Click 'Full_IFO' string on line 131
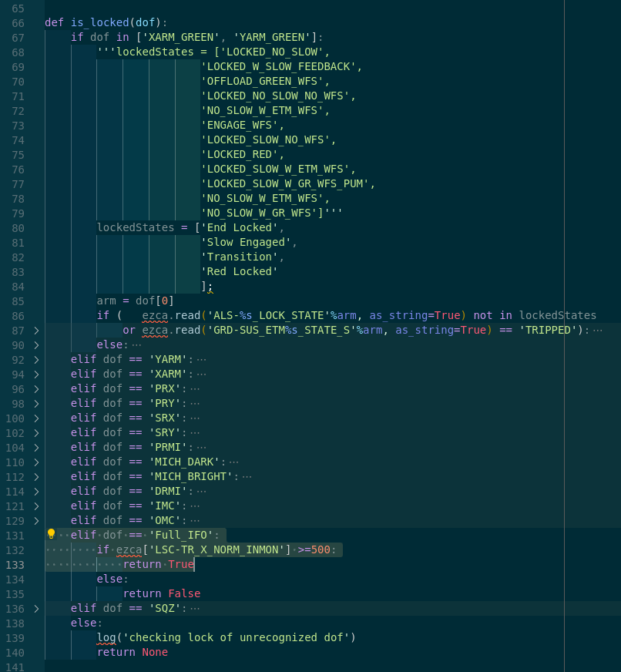The width and height of the screenshot is (621, 672). click(181, 535)
